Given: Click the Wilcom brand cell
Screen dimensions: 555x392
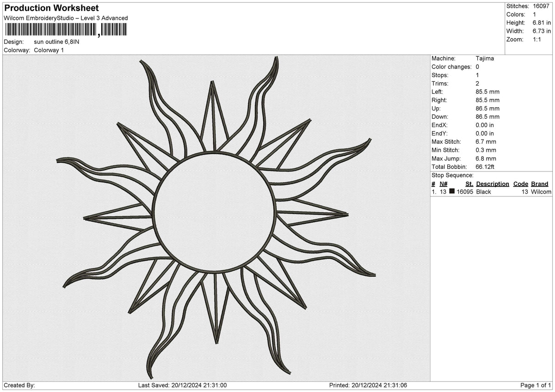Looking at the screenshot, I should coord(541,191).
